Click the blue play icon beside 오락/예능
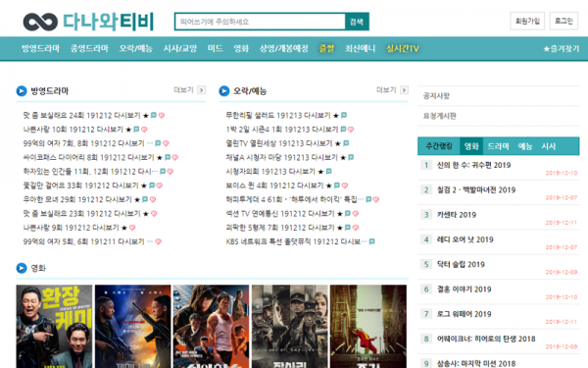Viewport: 588px width, 368px height. (223, 91)
